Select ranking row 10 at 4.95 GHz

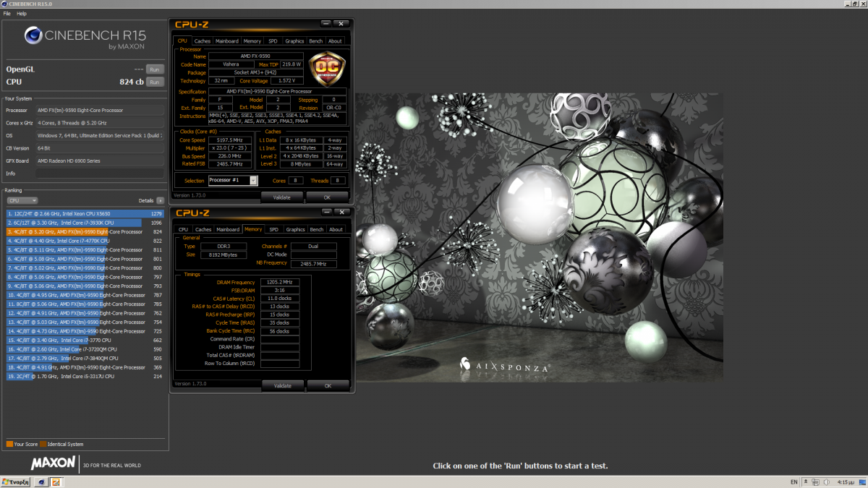point(85,295)
